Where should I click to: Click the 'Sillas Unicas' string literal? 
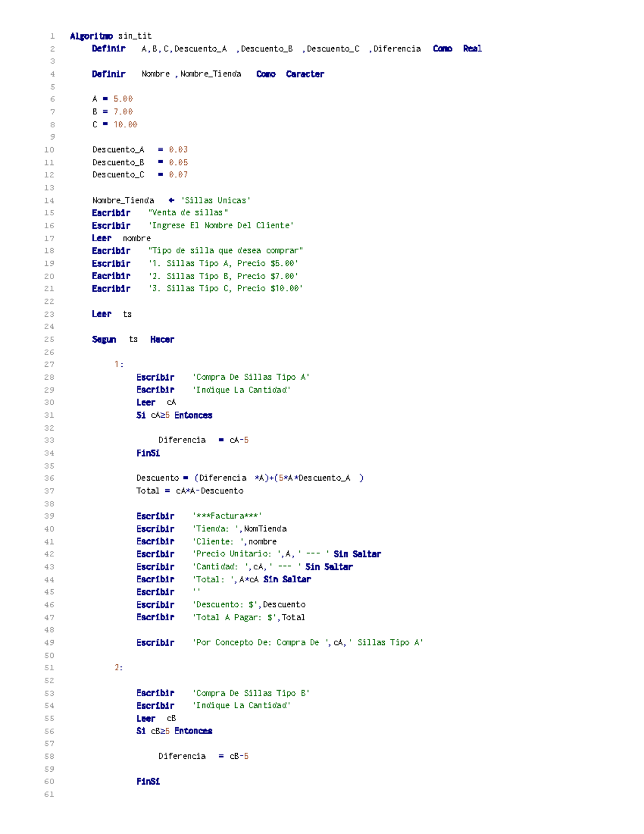coord(215,200)
